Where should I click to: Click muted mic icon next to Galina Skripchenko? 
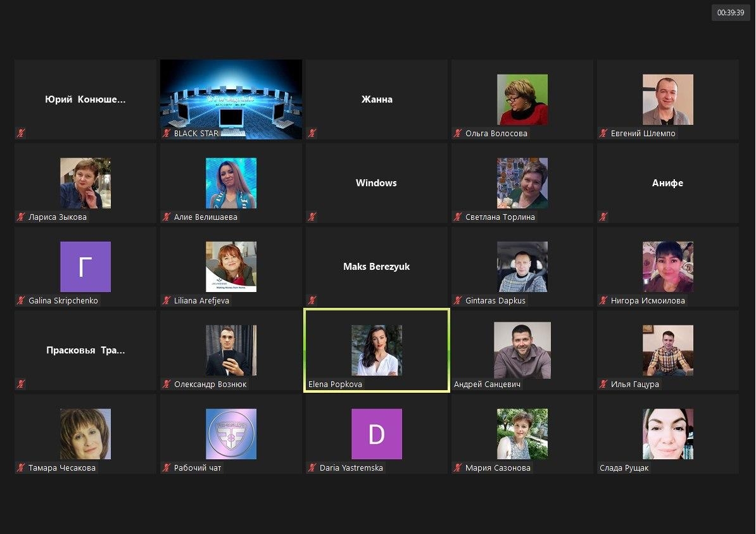click(x=21, y=301)
